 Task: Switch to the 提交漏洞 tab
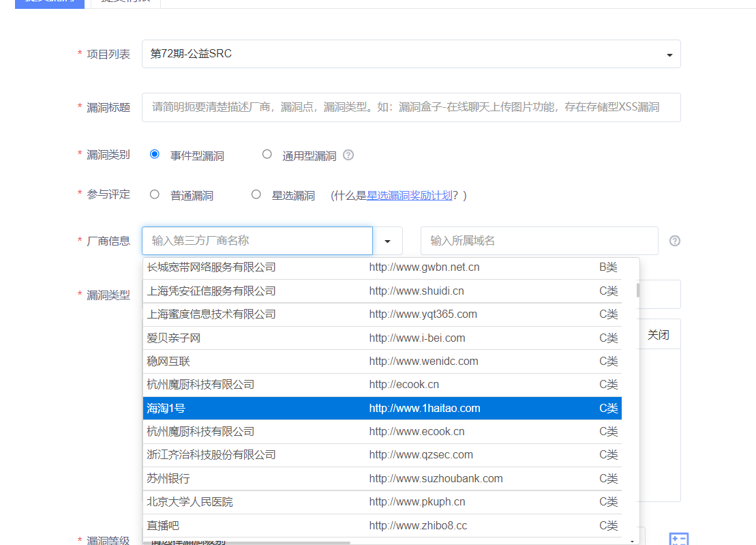[49, 3]
